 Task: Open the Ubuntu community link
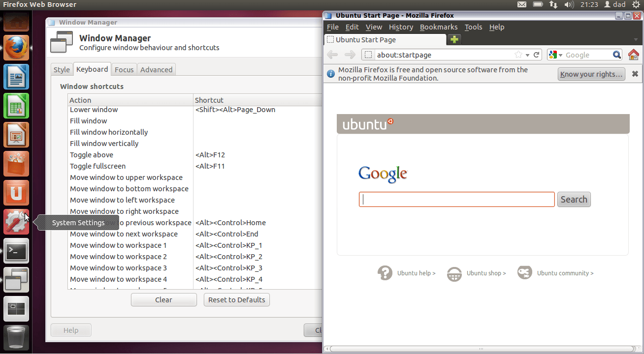(565, 273)
